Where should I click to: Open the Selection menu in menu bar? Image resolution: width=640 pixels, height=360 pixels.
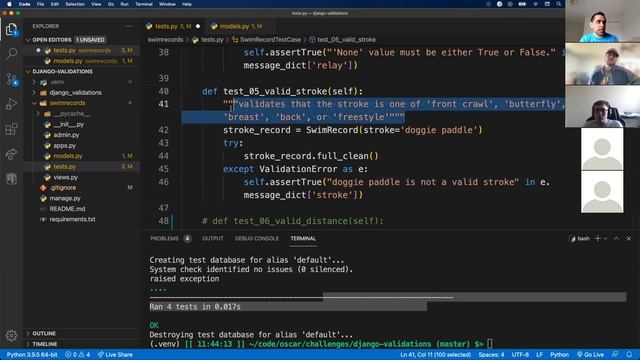tap(75, 4)
